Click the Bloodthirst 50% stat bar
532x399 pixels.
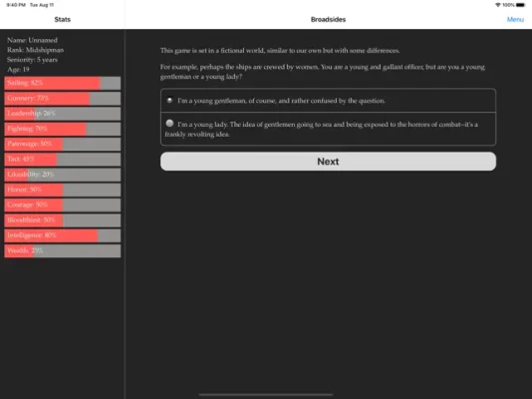tap(63, 220)
